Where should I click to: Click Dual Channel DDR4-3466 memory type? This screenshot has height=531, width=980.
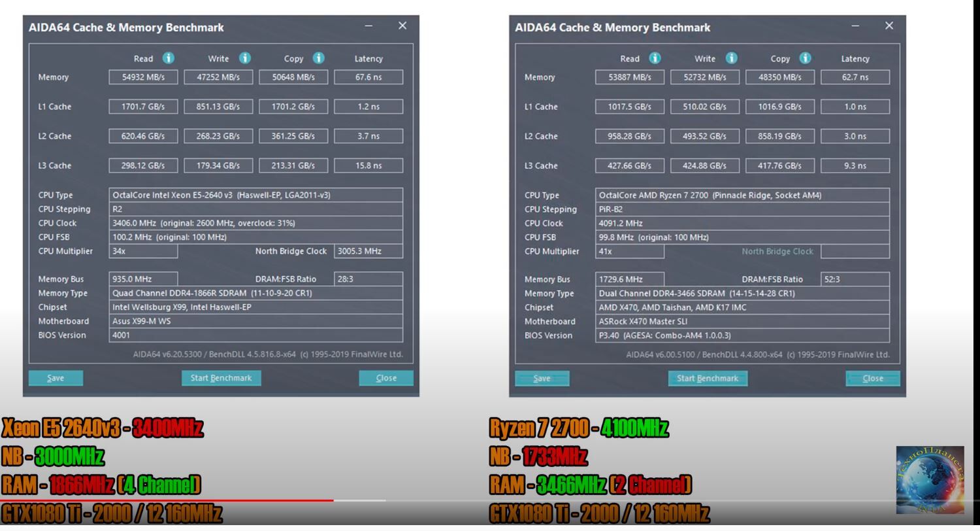[x=743, y=293]
